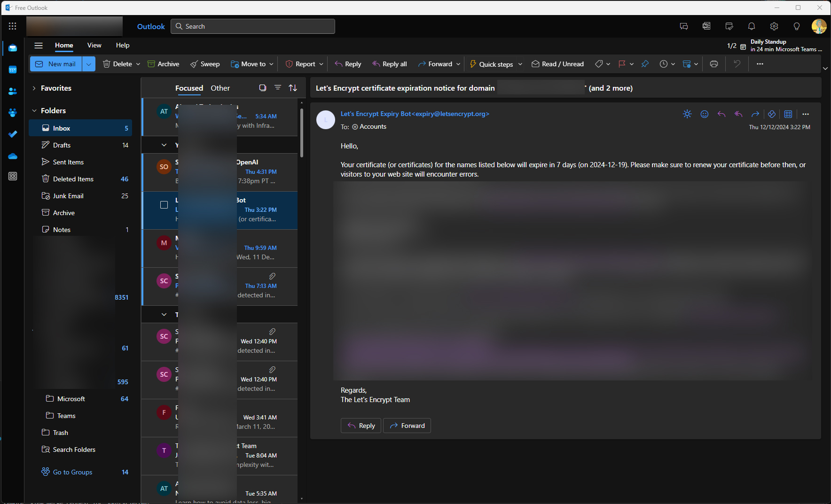Click Sweep in the ribbon

[205, 64]
